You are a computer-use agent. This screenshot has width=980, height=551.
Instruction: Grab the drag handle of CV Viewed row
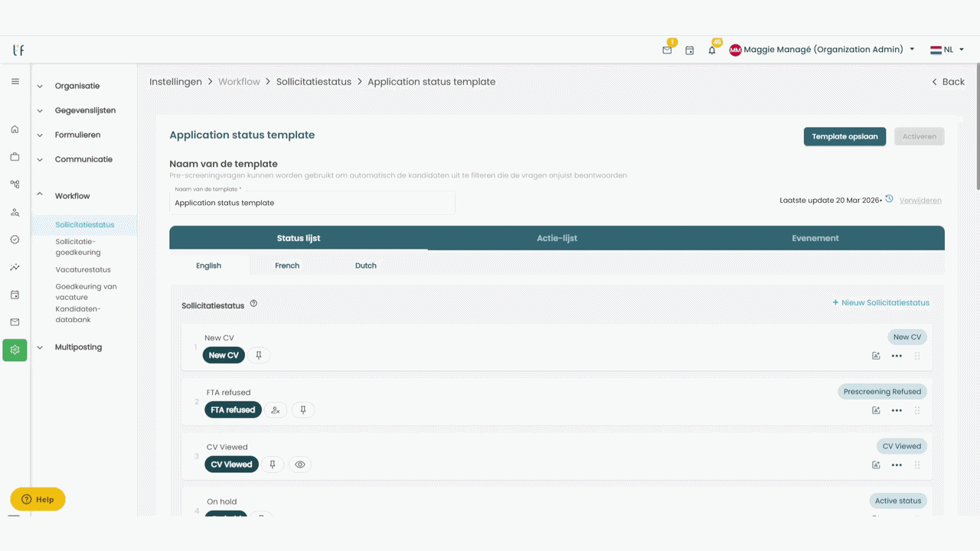point(917,465)
